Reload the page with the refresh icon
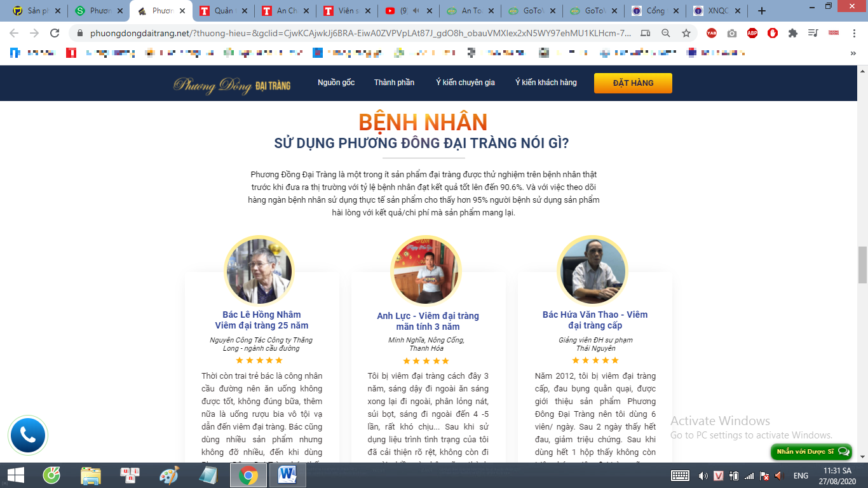Screen dimensions: 868x488 click(55, 33)
